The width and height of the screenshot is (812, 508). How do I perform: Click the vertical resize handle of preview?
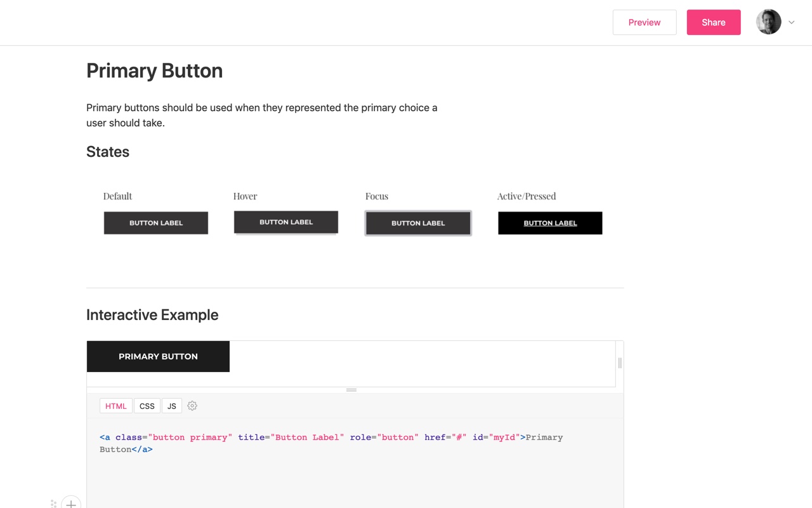tap(620, 363)
